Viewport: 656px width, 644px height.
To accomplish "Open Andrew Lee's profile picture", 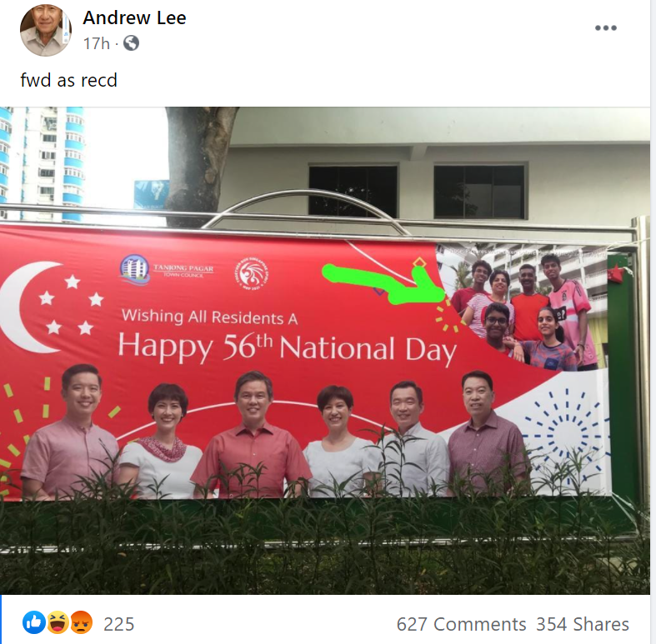I will click(x=46, y=31).
